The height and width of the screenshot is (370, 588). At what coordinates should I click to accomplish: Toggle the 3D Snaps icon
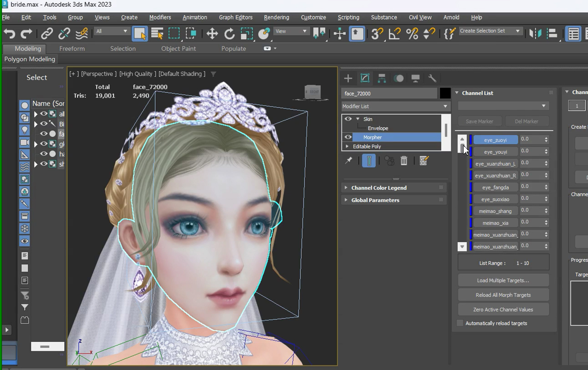377,34
